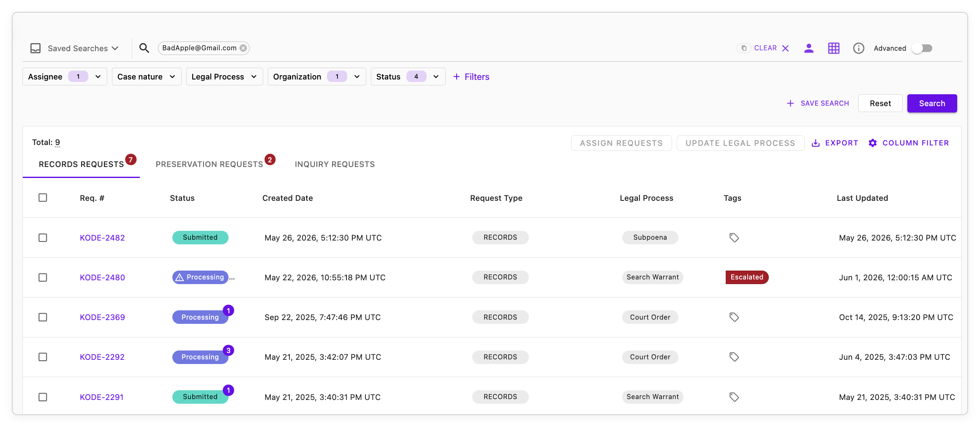Check the KODE-2292 row checkbox

(x=43, y=357)
